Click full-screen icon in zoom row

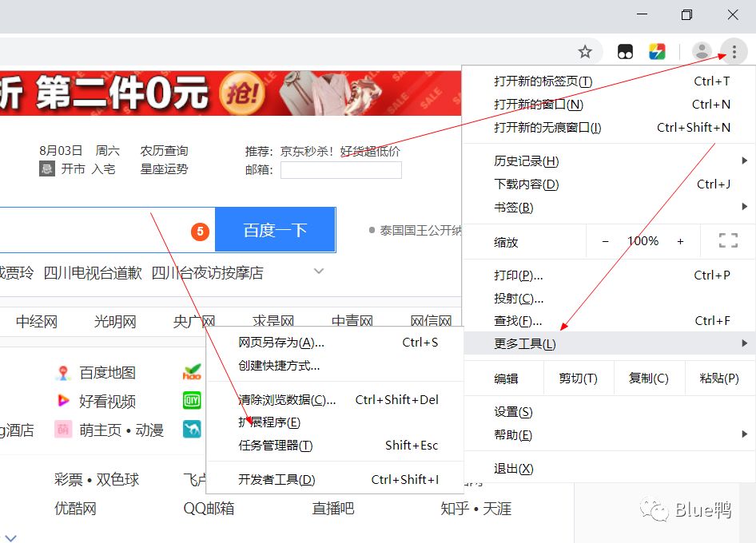click(728, 240)
